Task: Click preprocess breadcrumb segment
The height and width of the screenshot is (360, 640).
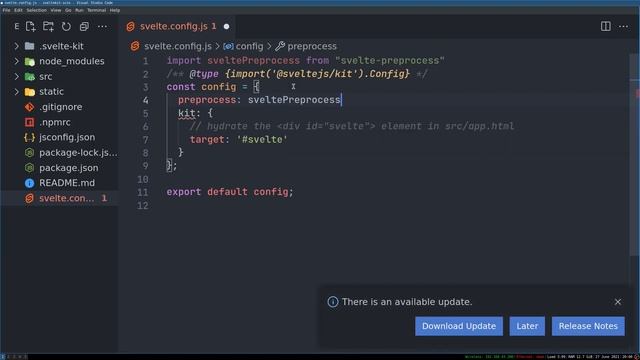Action: [x=312, y=46]
